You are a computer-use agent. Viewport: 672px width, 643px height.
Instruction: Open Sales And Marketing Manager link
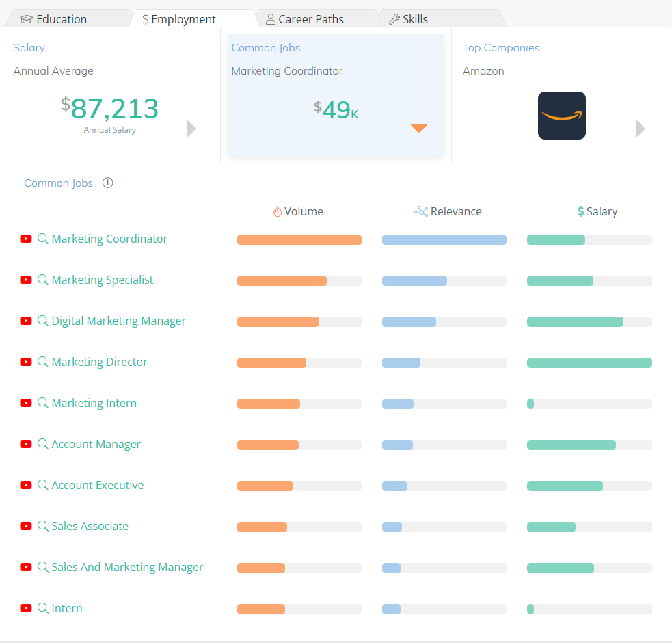click(x=127, y=567)
